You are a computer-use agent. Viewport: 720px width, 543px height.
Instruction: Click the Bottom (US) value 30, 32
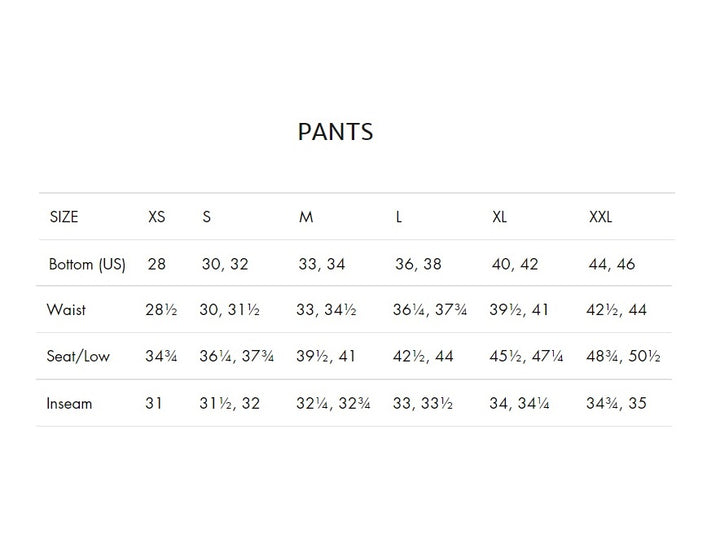pyautogui.click(x=224, y=265)
